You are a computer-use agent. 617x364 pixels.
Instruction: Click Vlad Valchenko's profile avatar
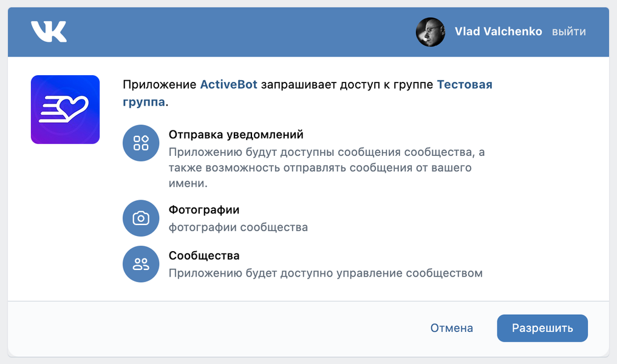coord(430,32)
